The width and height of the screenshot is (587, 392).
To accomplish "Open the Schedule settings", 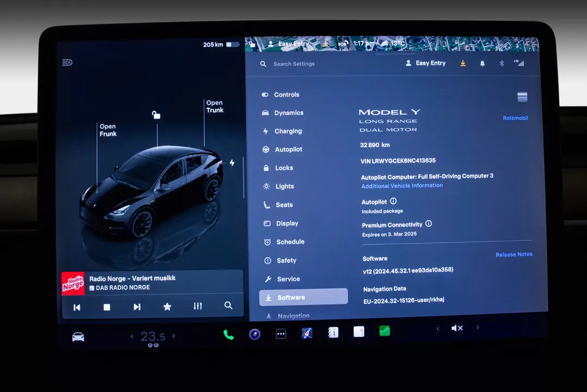I will [x=284, y=242].
